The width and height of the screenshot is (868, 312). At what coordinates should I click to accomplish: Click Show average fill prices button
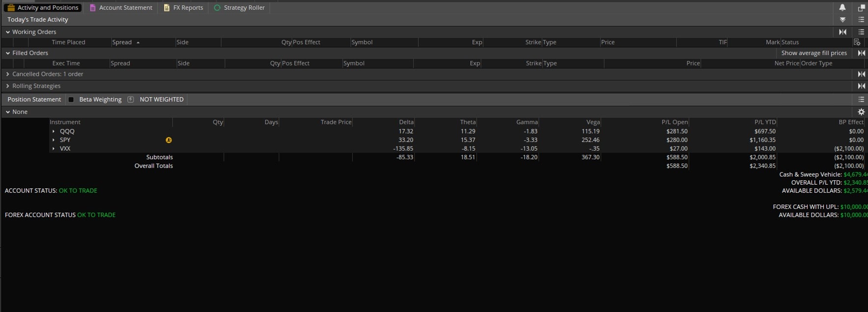tap(814, 53)
